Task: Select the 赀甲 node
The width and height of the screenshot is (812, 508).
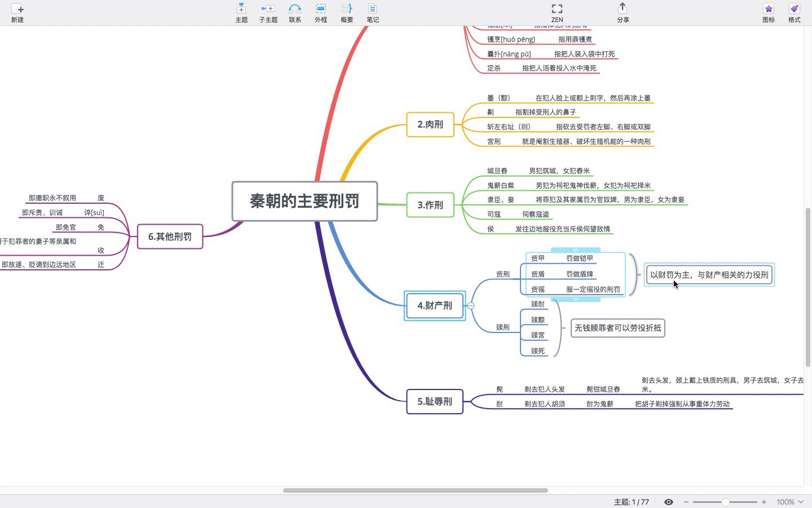Action: (538, 259)
